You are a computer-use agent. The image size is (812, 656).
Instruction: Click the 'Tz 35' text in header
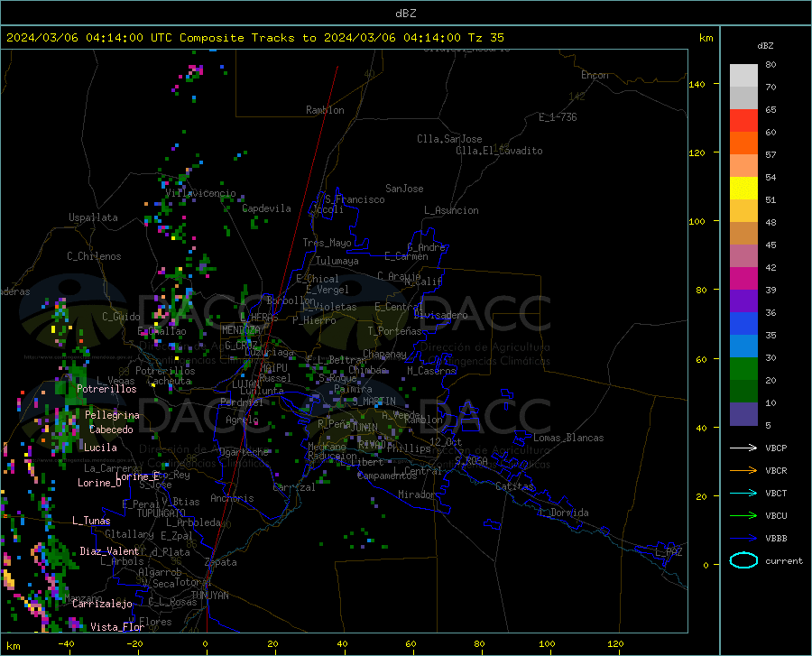point(485,38)
